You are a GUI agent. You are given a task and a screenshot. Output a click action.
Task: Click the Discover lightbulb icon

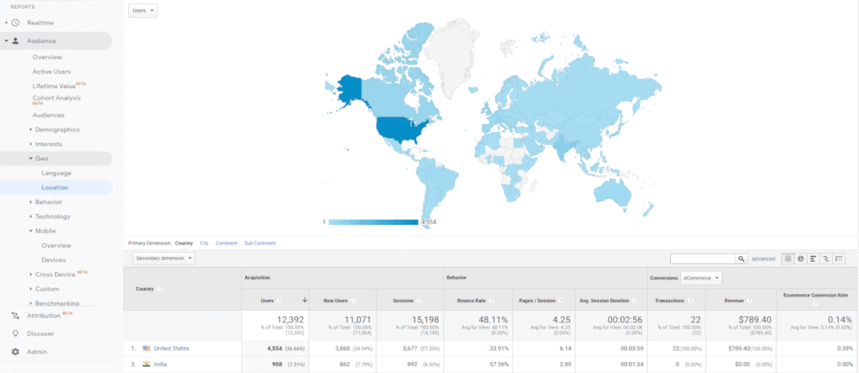(15, 334)
